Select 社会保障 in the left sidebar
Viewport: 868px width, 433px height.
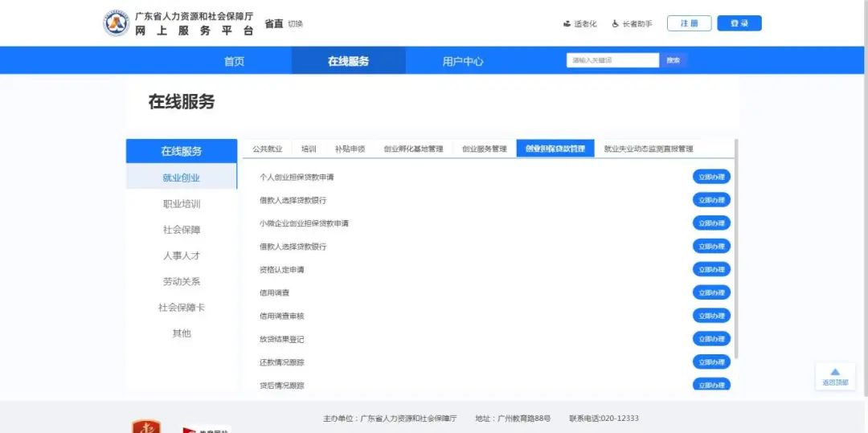click(x=182, y=230)
